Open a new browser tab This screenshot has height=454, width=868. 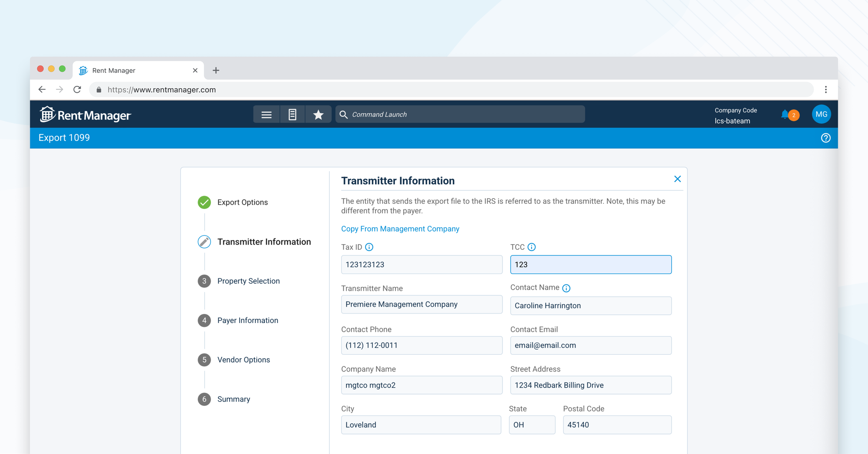[x=216, y=70]
